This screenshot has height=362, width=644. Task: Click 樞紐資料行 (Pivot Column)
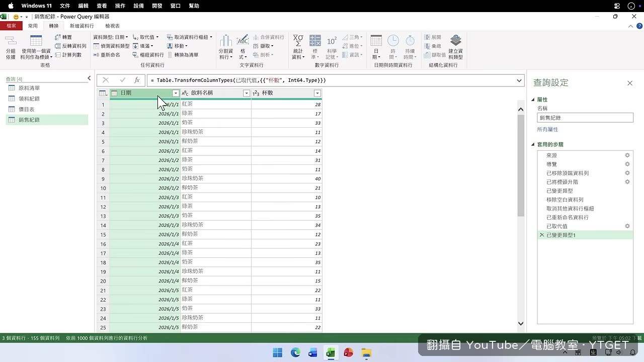(148, 55)
